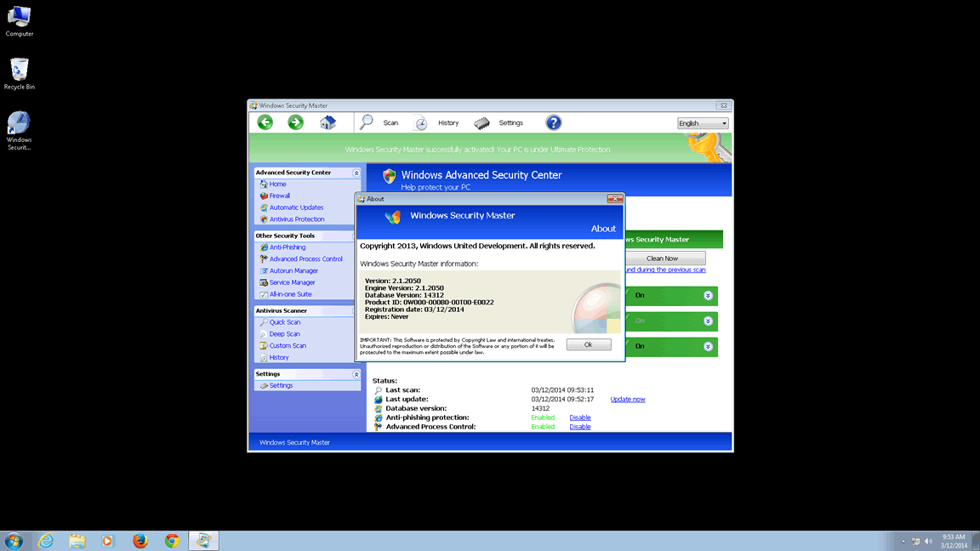Open Firefox from the taskbar

pos(140,541)
